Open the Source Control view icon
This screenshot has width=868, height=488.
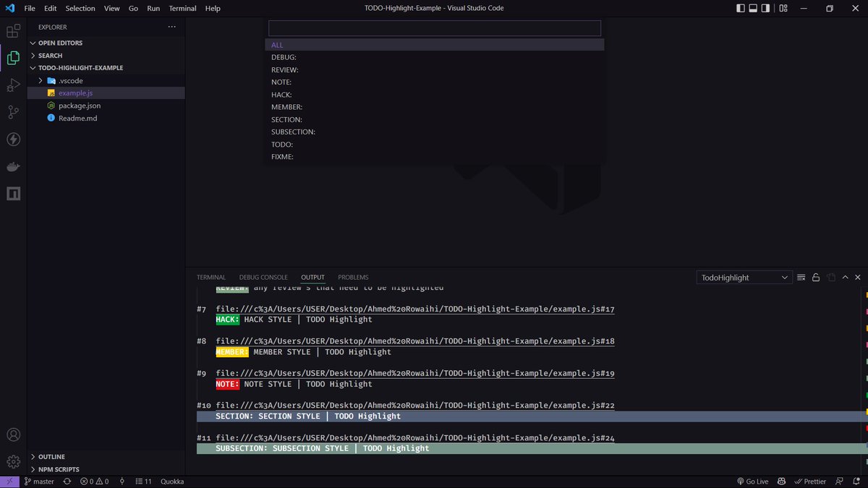[13, 112]
